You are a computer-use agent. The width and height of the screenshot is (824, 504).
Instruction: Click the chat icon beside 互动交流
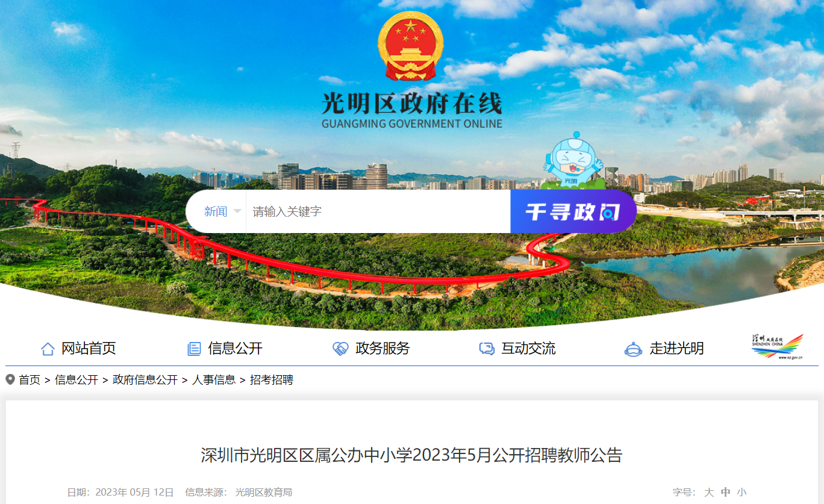[487, 349]
